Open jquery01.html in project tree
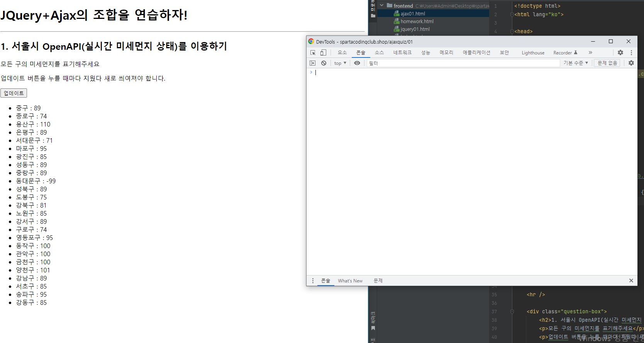The image size is (644, 343). click(415, 29)
